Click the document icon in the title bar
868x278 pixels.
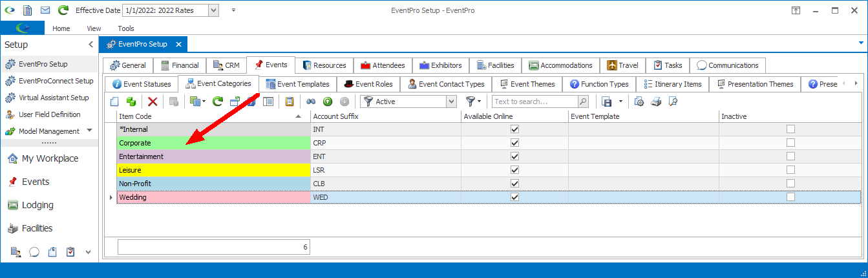pyautogui.click(x=27, y=10)
